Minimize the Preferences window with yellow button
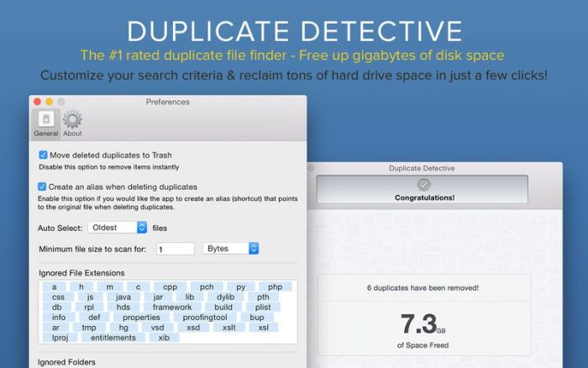Image resolution: width=588 pixels, height=368 pixels. 49,102
